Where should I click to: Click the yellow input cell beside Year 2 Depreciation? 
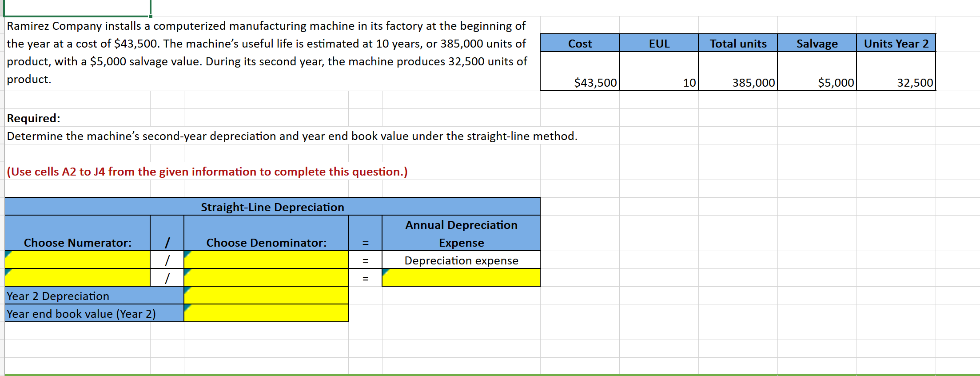(x=266, y=295)
